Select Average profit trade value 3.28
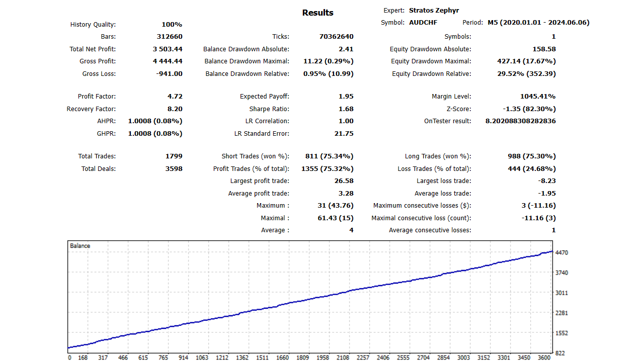The height and width of the screenshot is (362, 644). click(x=346, y=194)
